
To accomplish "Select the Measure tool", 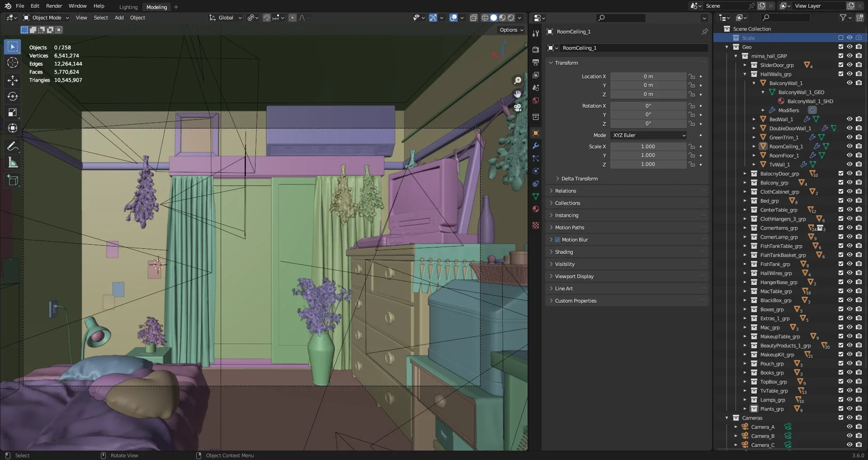I will 13,162.
